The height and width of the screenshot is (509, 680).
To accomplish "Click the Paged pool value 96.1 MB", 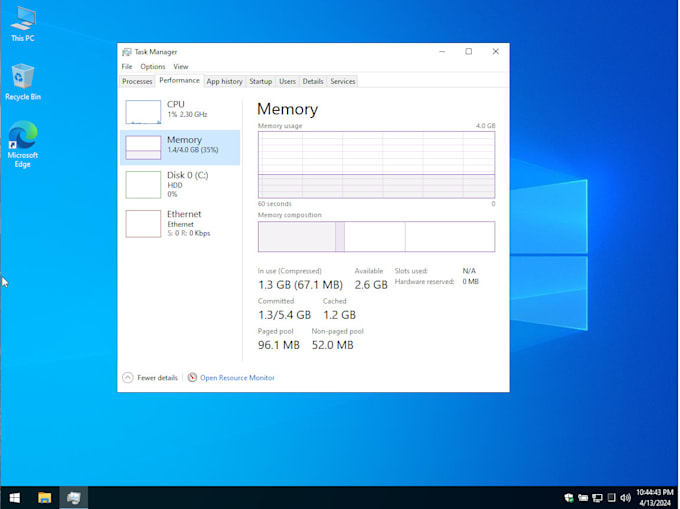I will 278,345.
